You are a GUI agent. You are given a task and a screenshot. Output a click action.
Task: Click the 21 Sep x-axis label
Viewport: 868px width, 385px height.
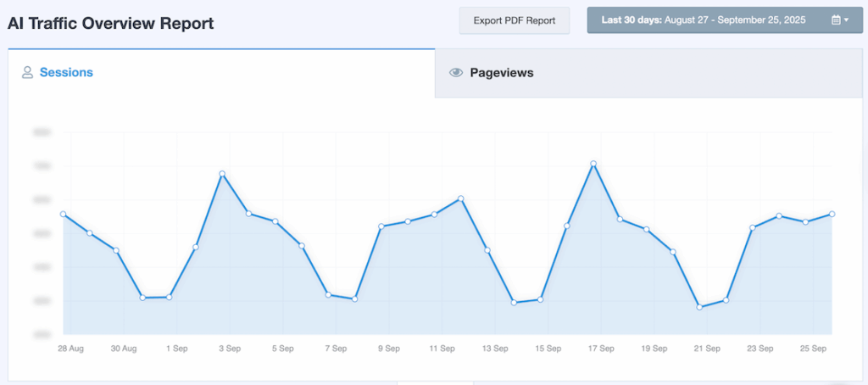(x=708, y=349)
